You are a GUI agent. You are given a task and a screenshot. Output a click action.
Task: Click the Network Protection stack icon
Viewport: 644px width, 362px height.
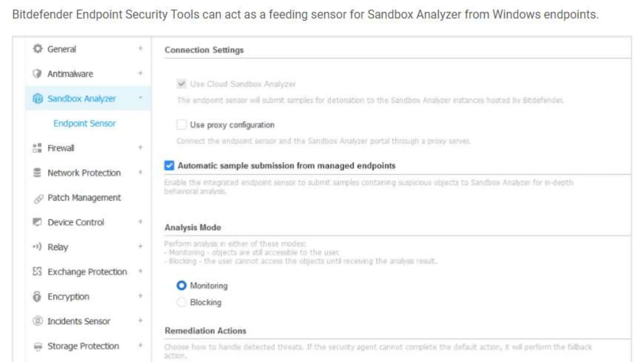tap(37, 173)
